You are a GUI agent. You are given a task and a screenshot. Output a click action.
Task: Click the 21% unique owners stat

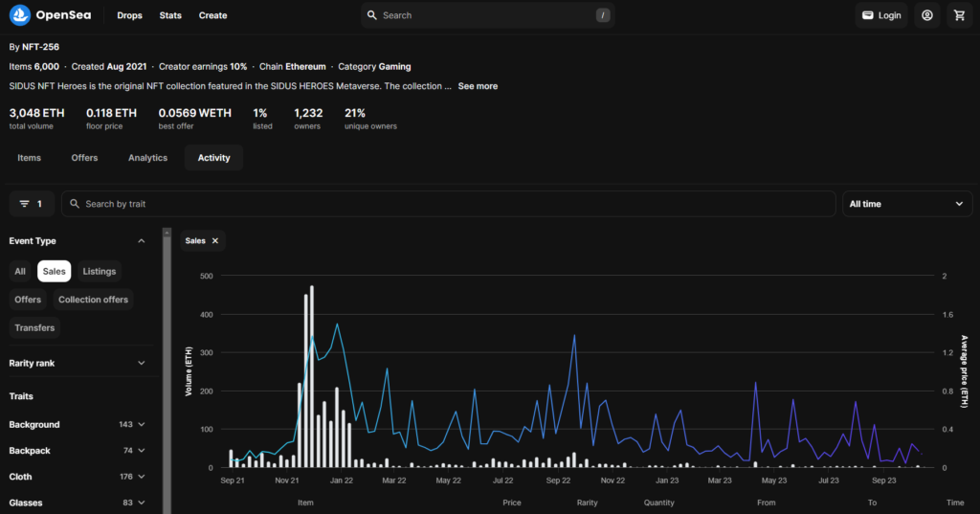tap(370, 118)
